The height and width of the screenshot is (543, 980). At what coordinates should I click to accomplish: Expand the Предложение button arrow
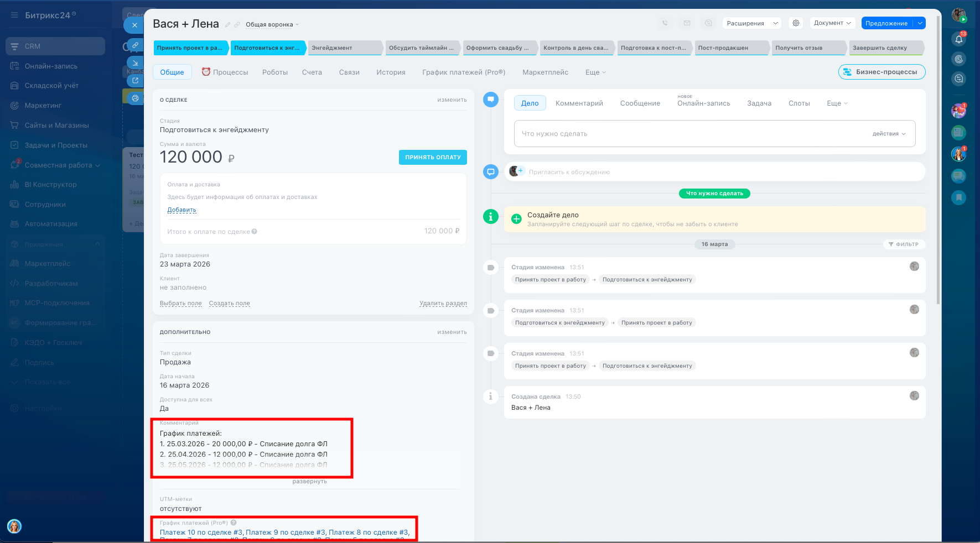[920, 23]
